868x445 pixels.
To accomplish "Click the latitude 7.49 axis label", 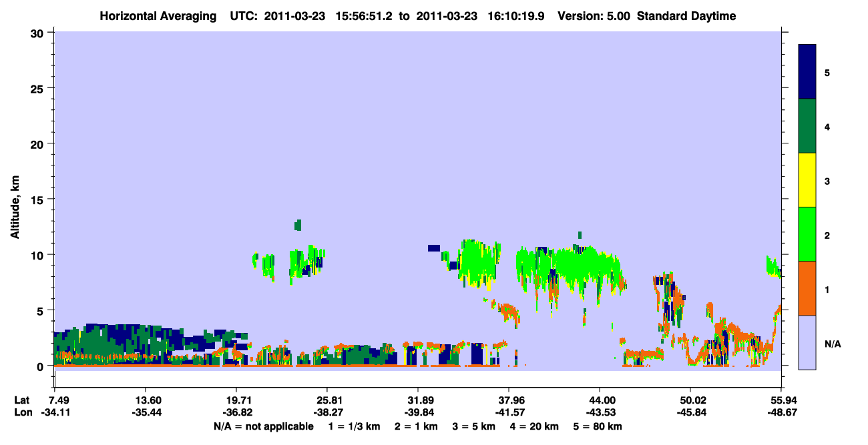I will coord(59,400).
